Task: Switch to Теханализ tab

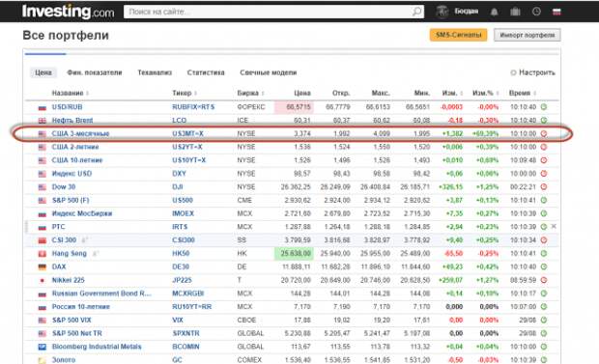Action: 155,72
